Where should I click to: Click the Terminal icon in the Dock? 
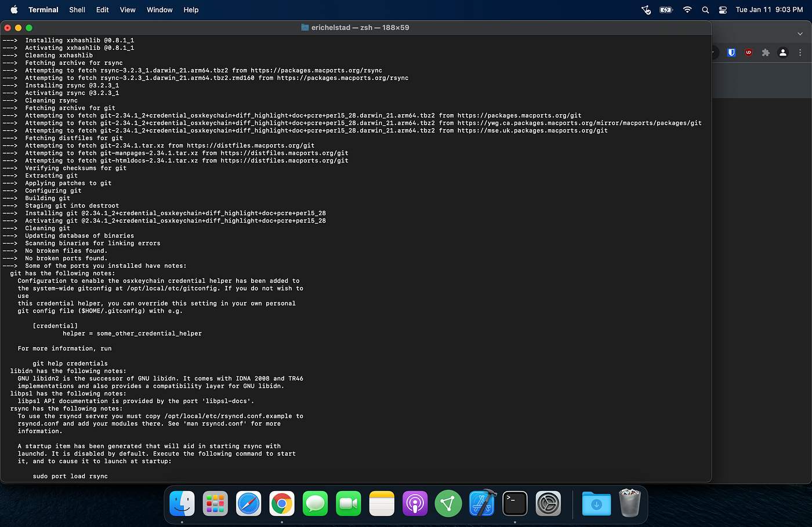(x=515, y=503)
